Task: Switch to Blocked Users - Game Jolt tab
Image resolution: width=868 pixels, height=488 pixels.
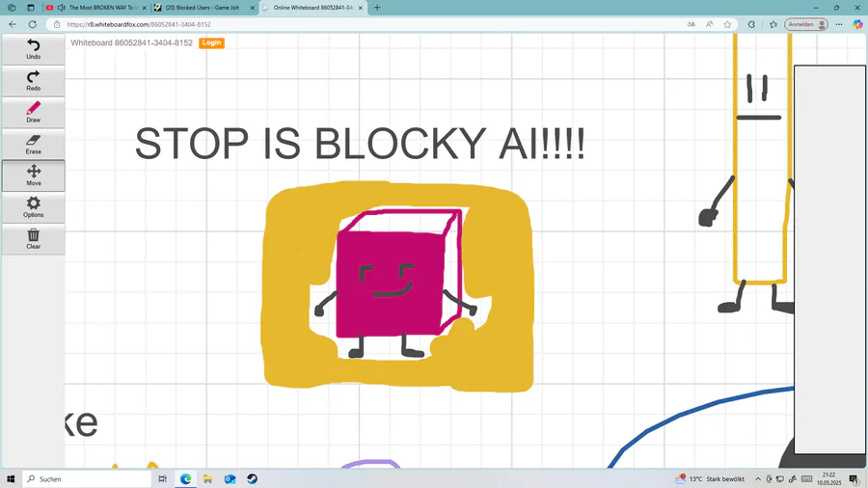Action: [x=203, y=8]
